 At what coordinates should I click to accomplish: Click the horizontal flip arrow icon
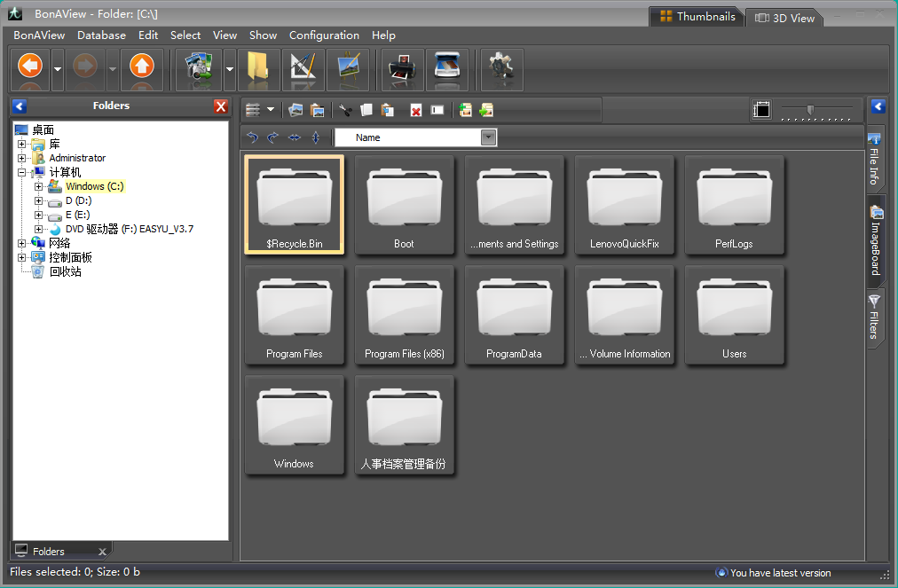295,137
